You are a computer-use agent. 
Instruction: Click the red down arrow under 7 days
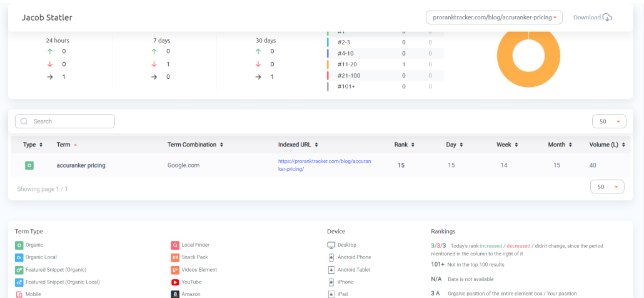(x=154, y=64)
